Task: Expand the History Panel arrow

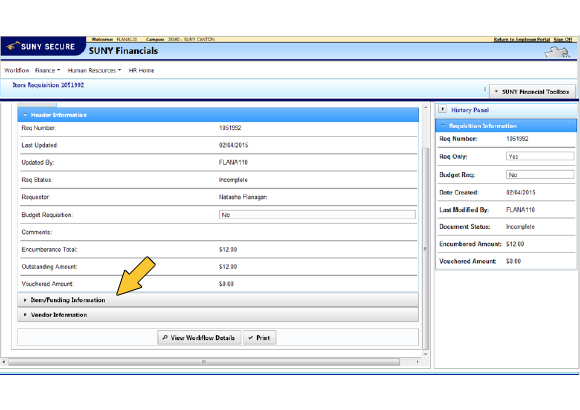Action: pos(442,109)
